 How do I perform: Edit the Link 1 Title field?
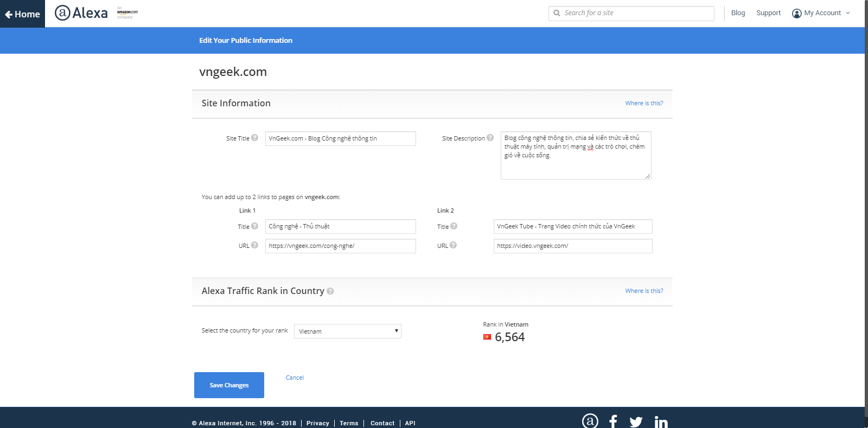[x=341, y=226]
